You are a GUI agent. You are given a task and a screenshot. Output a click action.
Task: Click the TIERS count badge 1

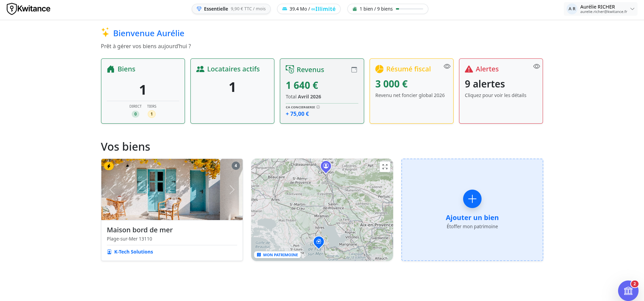(x=152, y=114)
